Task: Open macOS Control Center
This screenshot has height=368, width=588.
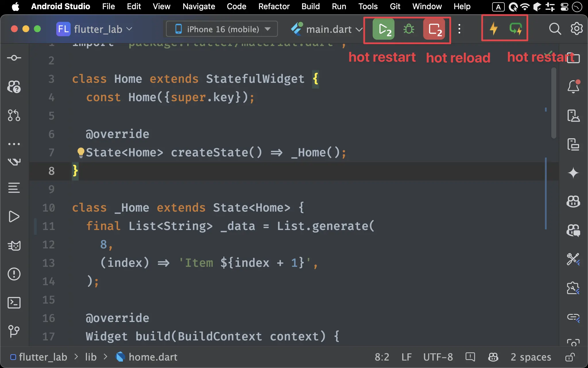Action: (x=564, y=7)
